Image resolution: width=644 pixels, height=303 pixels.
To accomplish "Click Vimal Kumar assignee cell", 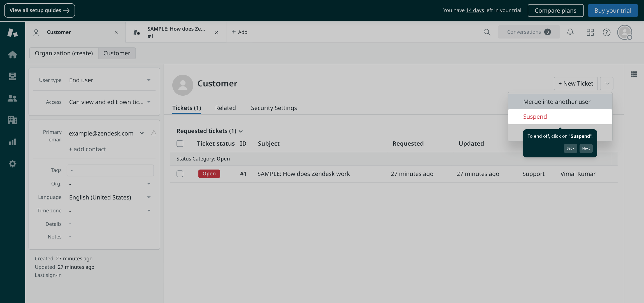I will click(578, 174).
